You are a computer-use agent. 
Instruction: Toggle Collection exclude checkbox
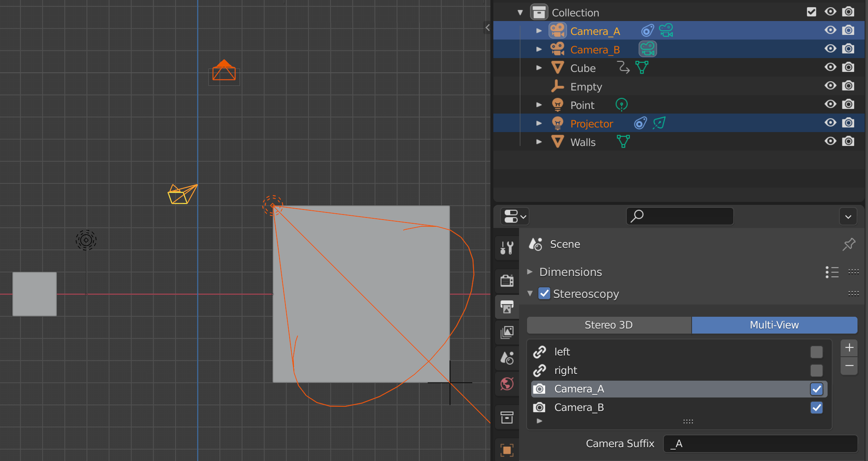tap(812, 12)
